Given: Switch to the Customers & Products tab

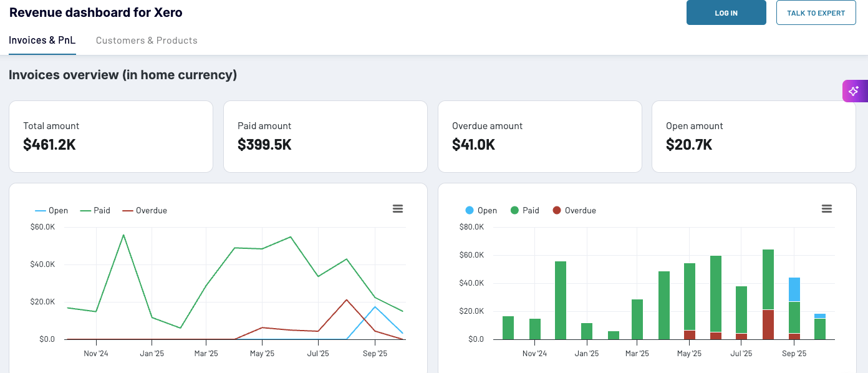Looking at the screenshot, I should click(x=147, y=40).
